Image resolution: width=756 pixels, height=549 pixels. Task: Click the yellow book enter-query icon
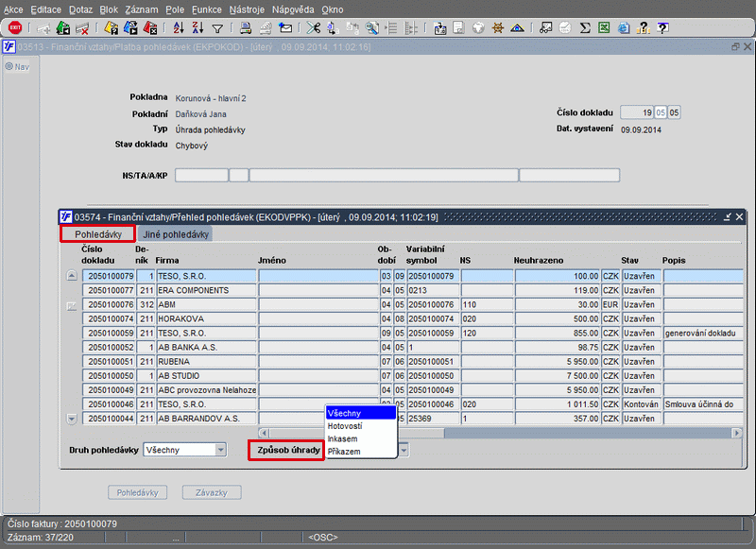[x=111, y=28]
